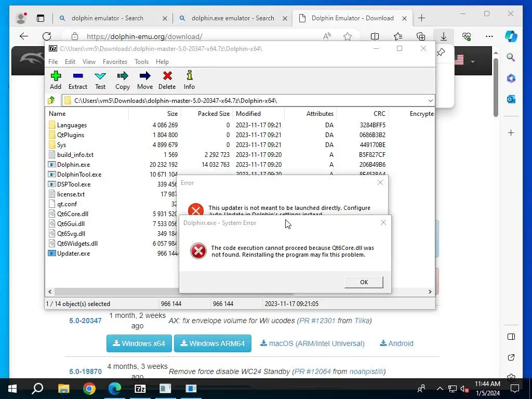The height and width of the screenshot is (399, 532).
Task: Go up one folder level in 7-Zip
Action: (x=51, y=100)
